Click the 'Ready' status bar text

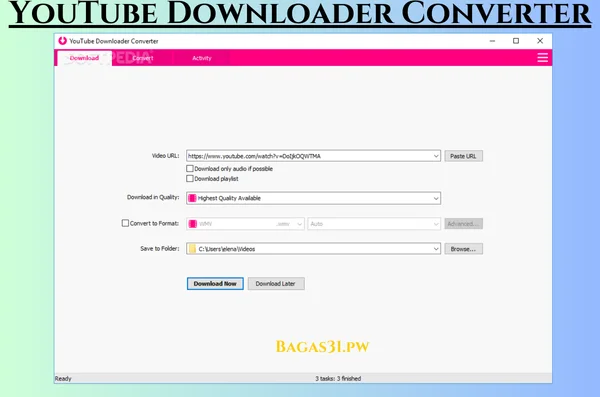(x=63, y=378)
